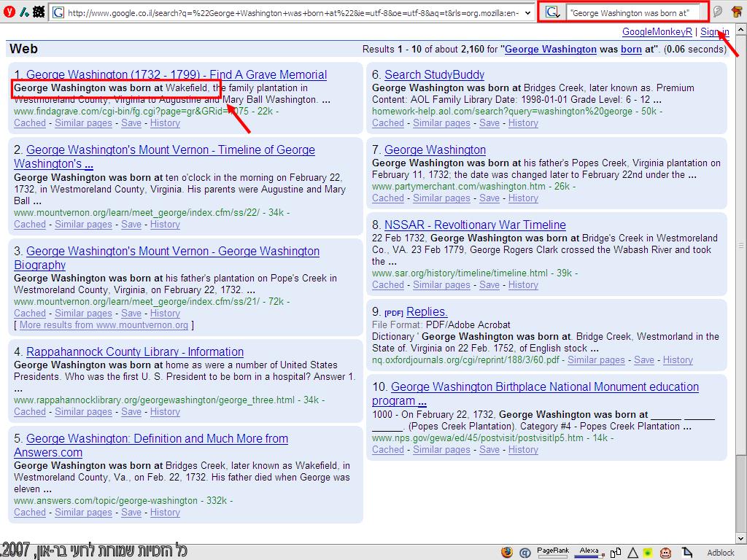
Task: Open the Answers.com George Washington result
Action: 151,446
